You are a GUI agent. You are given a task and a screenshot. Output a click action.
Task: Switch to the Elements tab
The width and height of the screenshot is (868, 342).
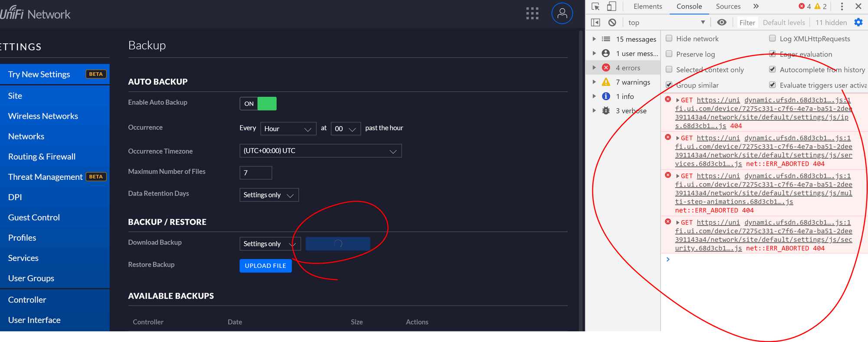648,7
